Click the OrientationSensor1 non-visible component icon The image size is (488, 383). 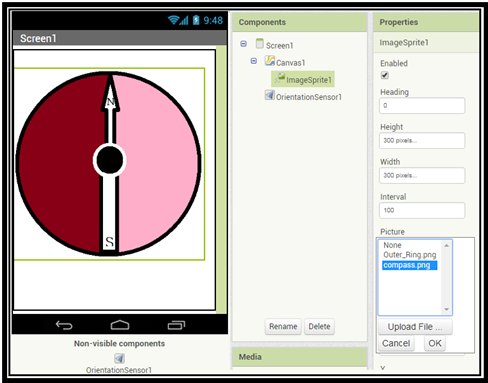click(x=119, y=359)
